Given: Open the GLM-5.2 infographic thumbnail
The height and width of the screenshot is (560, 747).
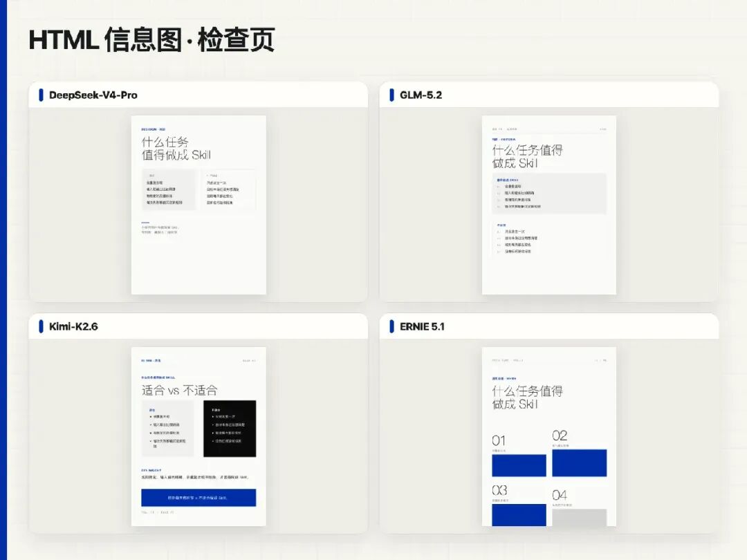Looking at the screenshot, I should 548,205.
